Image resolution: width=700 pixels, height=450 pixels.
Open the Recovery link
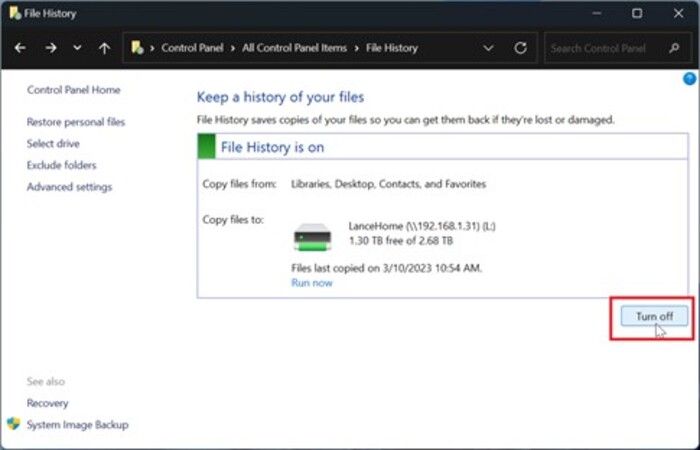pyautogui.click(x=47, y=403)
